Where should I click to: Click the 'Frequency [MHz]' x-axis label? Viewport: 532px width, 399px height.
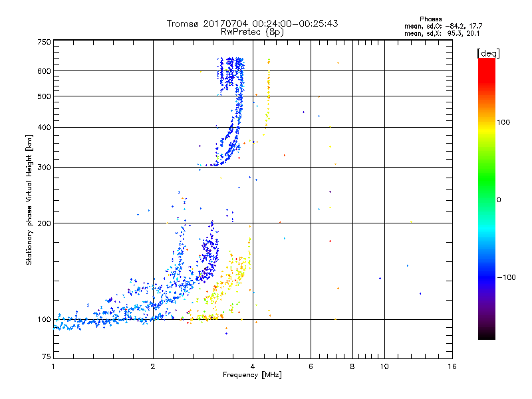coord(252,375)
